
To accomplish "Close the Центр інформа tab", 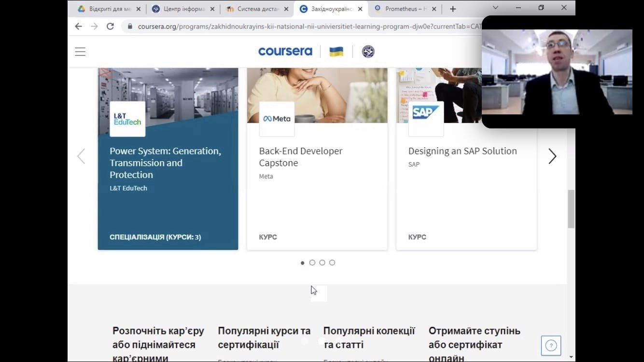I will pos(212,9).
